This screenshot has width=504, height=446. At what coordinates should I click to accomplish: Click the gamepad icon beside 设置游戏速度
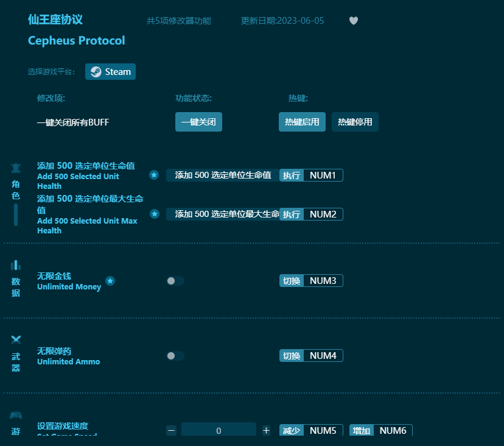click(15, 414)
